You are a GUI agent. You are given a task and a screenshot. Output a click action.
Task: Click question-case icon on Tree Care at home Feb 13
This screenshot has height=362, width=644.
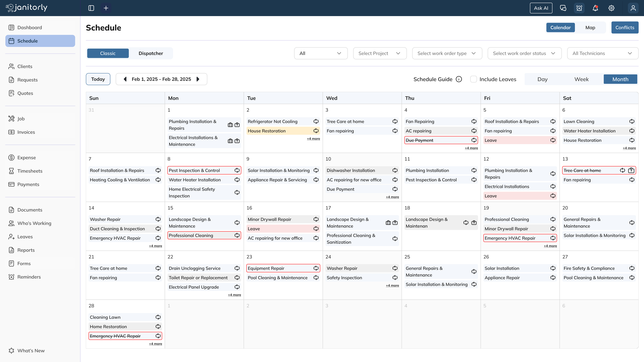pyautogui.click(x=631, y=170)
